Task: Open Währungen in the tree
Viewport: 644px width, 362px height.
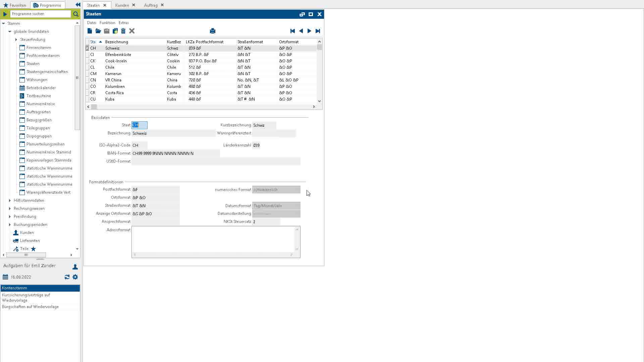Action: (37, 80)
